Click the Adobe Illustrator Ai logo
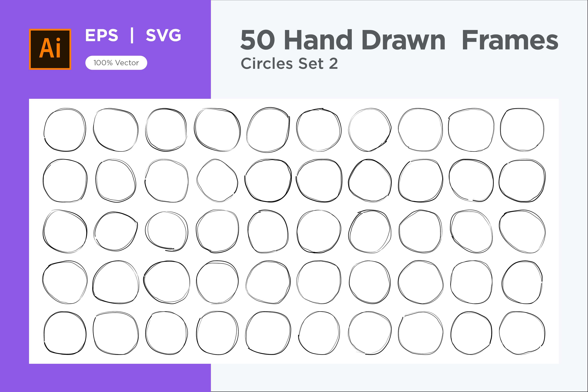Viewport: 588px width, 392px height. click(x=50, y=49)
